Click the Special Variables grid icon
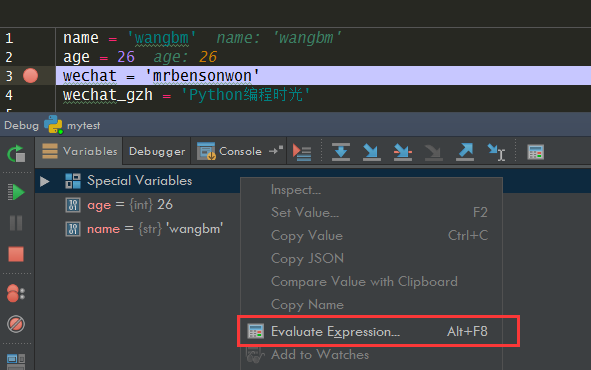 pos(73,181)
